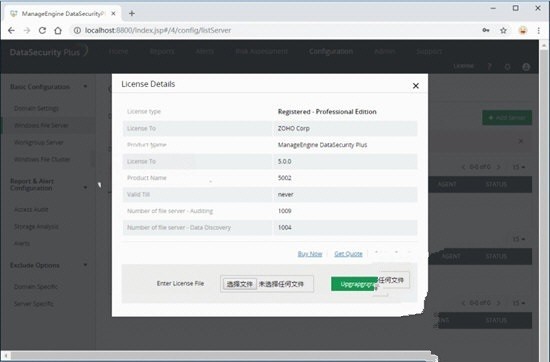Open rows-per-page dropdown of second table
This screenshot has height=362, width=550.
(519, 239)
